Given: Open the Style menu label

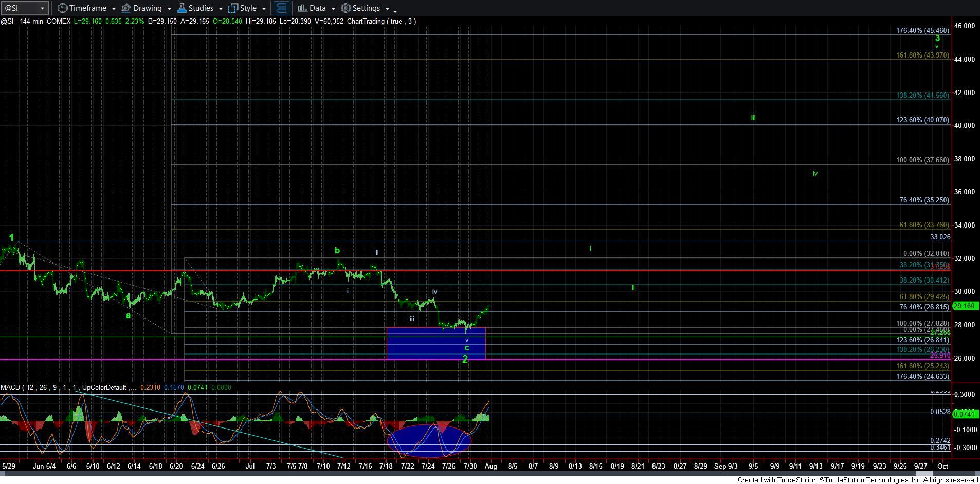Looking at the screenshot, I should (x=248, y=8).
